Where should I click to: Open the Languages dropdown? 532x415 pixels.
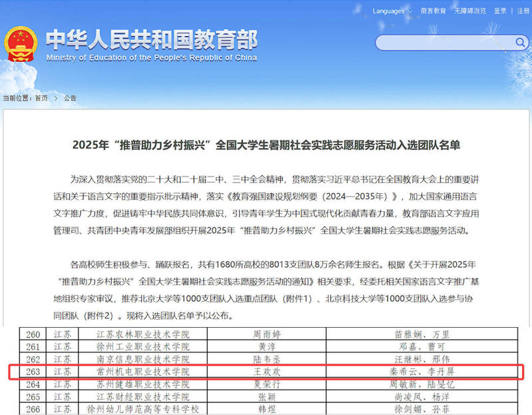tap(392, 11)
